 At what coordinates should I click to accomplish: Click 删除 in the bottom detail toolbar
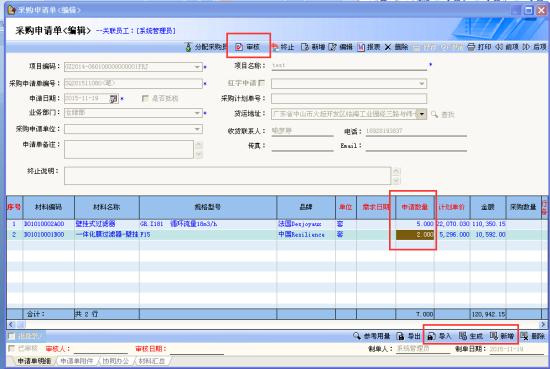(533, 336)
